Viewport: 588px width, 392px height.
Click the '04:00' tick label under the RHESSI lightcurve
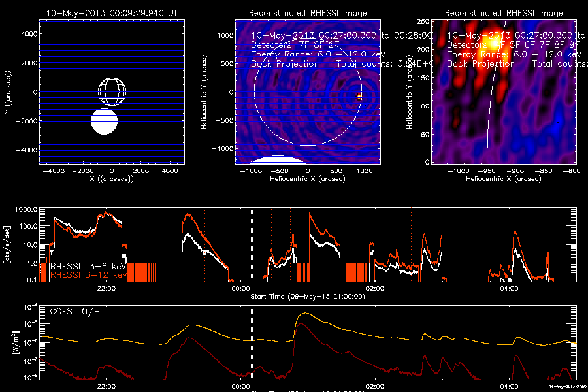tap(509, 289)
